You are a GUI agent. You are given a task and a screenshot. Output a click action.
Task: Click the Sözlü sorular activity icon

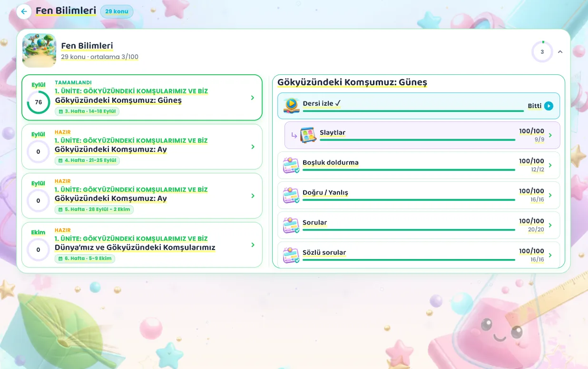pos(291,255)
